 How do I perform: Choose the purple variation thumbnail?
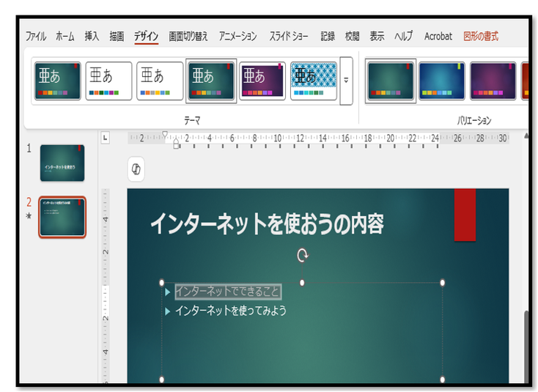pos(493,81)
